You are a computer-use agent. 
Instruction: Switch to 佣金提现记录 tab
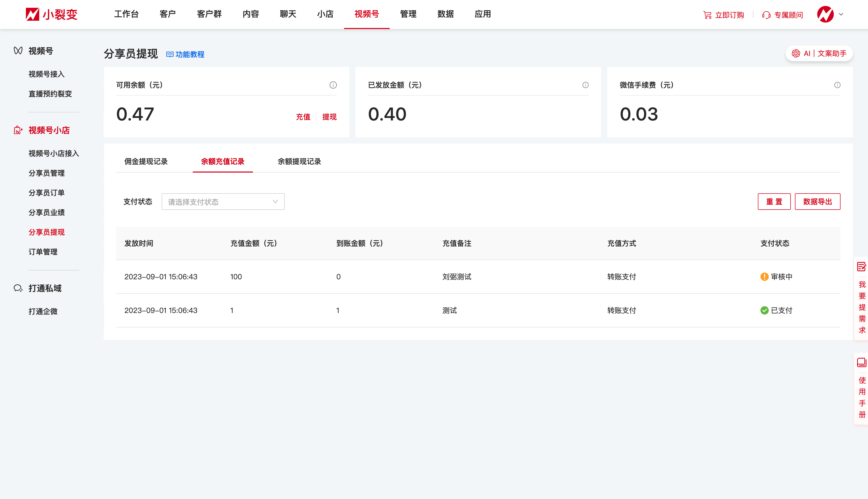(x=146, y=161)
